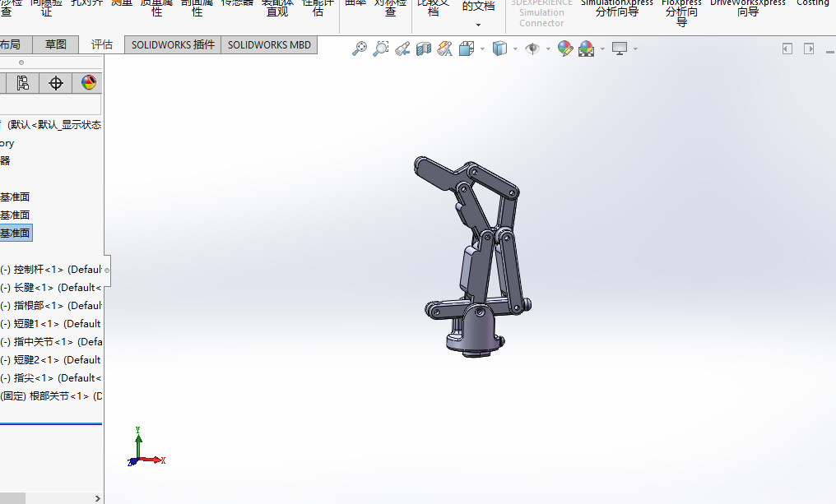Click the right panel arrow icon in the top-right corner

coord(809,49)
